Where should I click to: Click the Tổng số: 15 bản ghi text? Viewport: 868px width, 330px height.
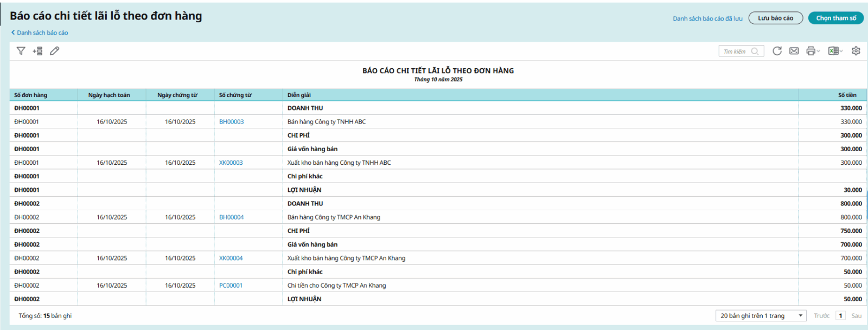point(45,316)
